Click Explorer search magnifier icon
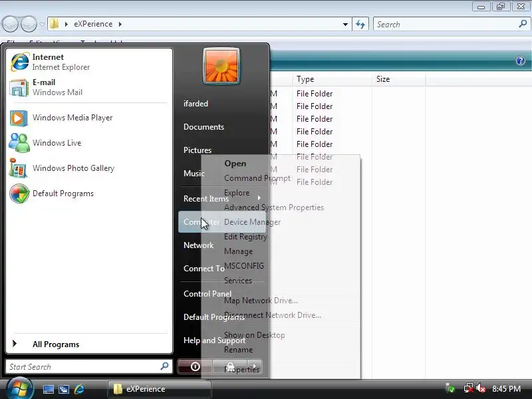 click(x=523, y=24)
